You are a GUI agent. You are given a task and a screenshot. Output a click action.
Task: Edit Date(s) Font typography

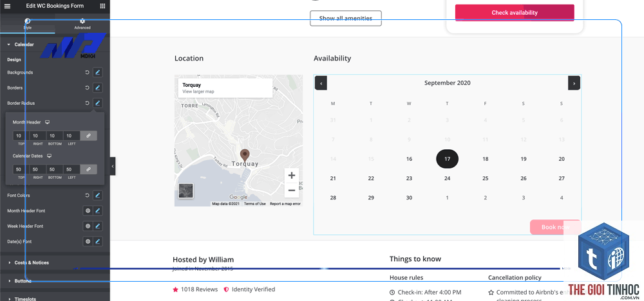98,242
